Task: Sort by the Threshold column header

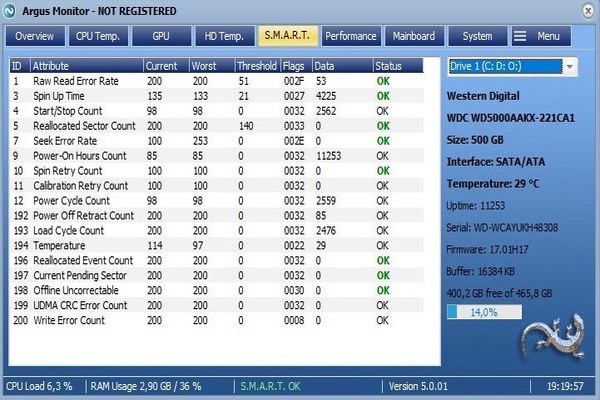Action: 258,65
